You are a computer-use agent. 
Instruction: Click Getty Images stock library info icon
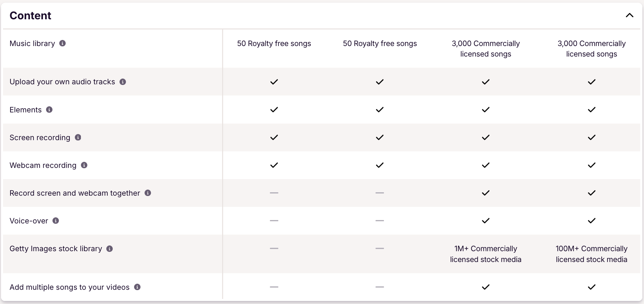(x=109, y=249)
